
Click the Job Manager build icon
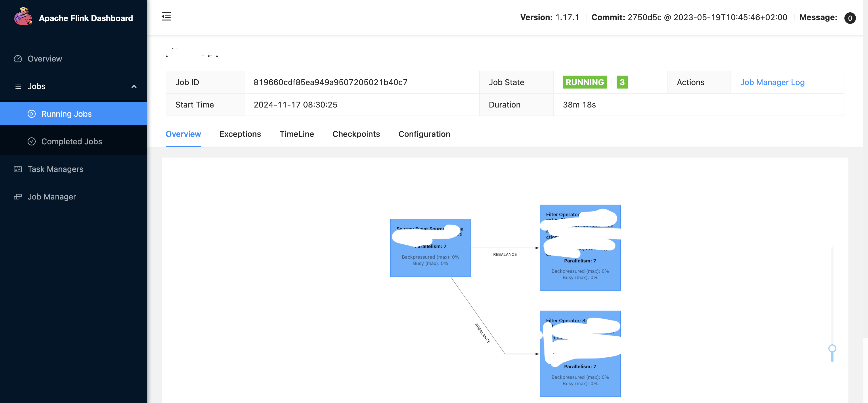(x=18, y=197)
